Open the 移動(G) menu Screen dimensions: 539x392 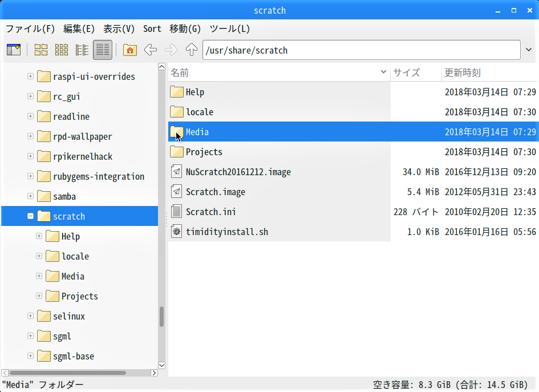185,29
